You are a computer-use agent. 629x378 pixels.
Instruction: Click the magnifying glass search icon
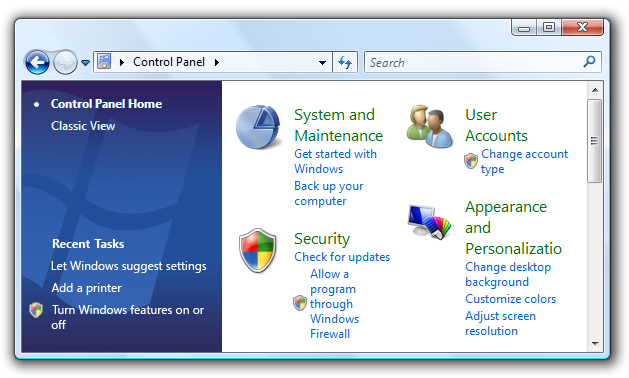tap(589, 61)
